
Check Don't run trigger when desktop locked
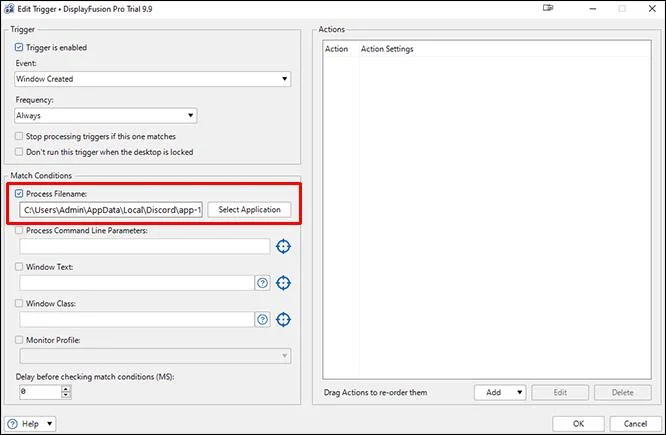tap(19, 152)
